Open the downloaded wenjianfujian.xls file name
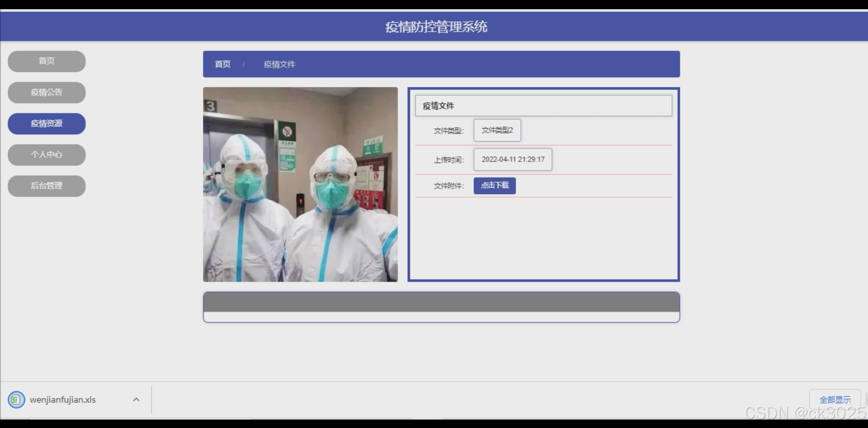This screenshot has height=428, width=868. pyautogui.click(x=63, y=400)
